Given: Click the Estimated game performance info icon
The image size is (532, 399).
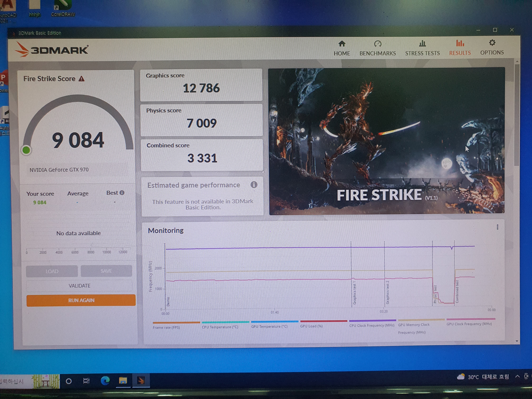Looking at the screenshot, I should pos(254,185).
